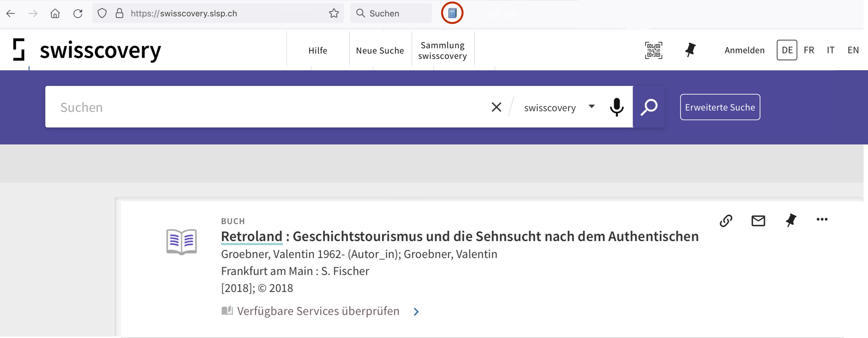Clear the search field with X
This screenshot has height=338, width=868.
click(x=496, y=107)
